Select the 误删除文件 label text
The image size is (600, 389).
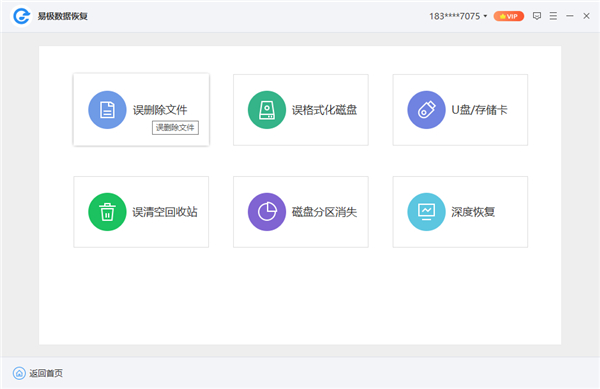point(160,110)
